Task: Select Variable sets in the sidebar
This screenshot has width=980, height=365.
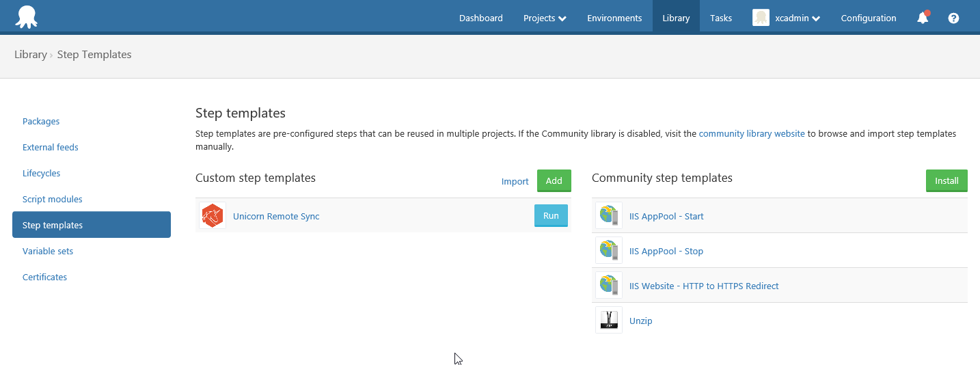Action: tap(48, 251)
